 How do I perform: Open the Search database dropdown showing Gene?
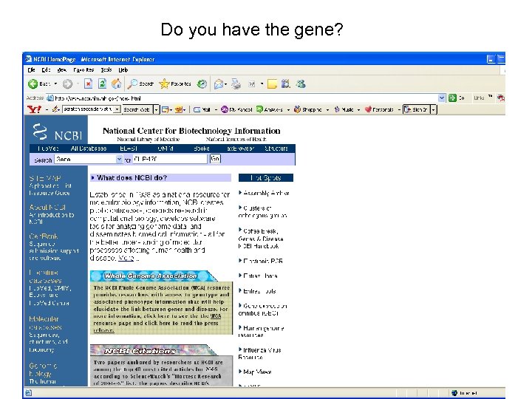coord(88,159)
